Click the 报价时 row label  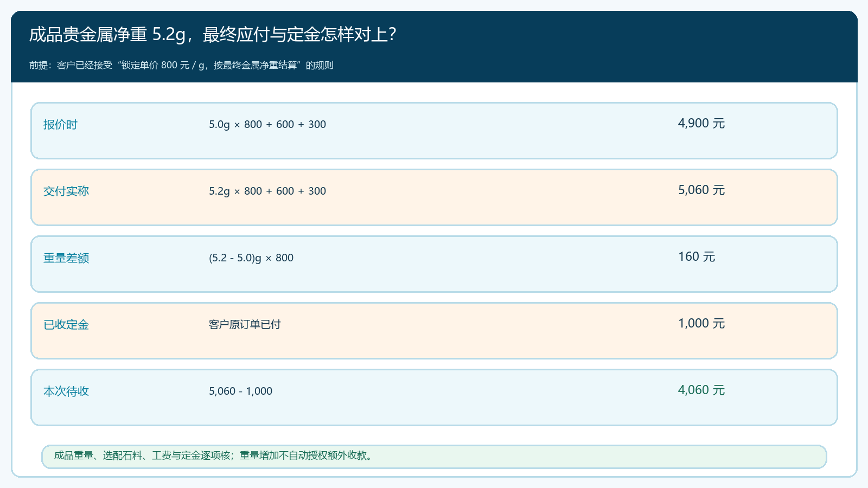pos(60,125)
